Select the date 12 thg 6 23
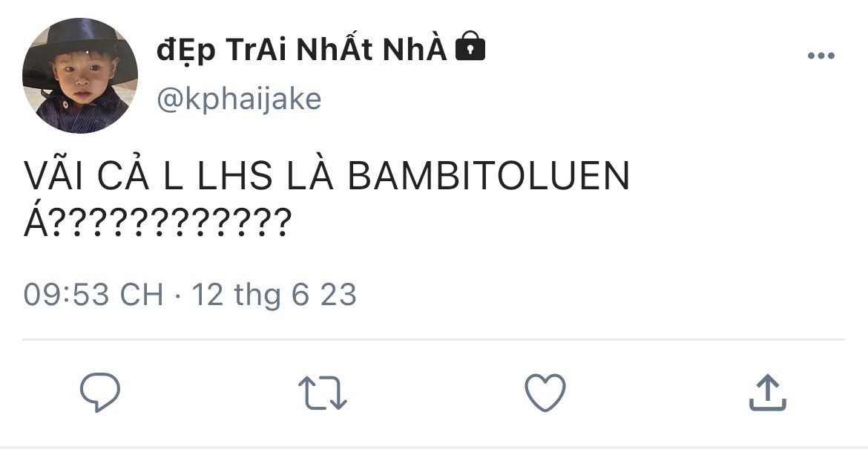This screenshot has height=461, width=868. [274, 294]
